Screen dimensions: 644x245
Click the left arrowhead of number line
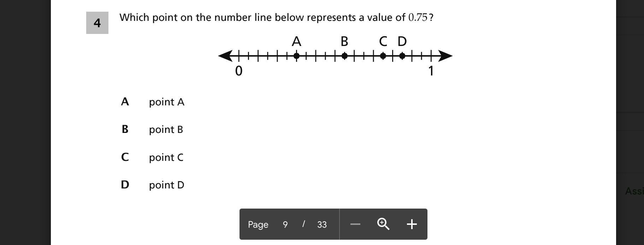coord(225,56)
